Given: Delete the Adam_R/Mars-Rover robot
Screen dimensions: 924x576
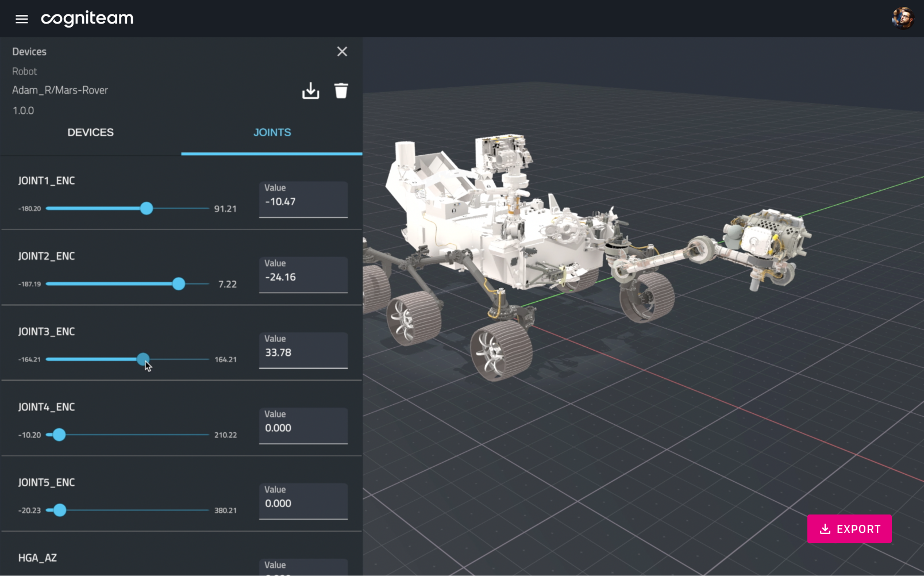Looking at the screenshot, I should point(341,90).
